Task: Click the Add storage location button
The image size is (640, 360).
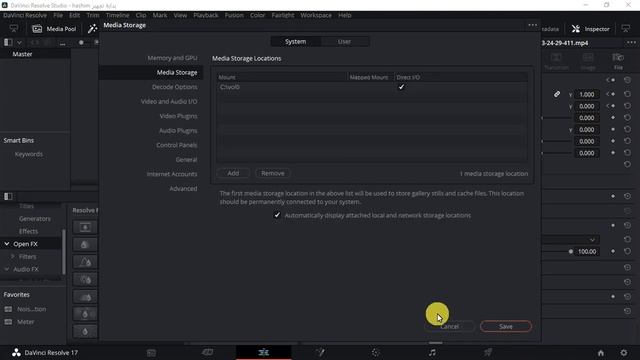Action: 233,173
